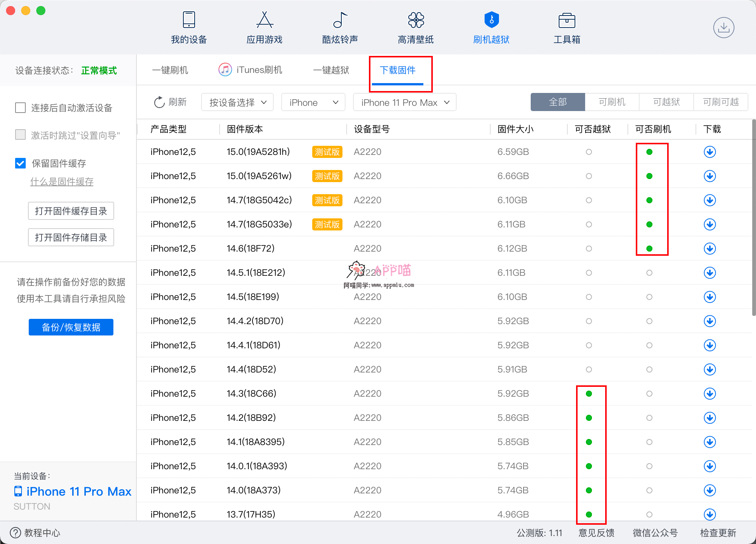Open the 应用游戏 app store section

click(x=264, y=28)
